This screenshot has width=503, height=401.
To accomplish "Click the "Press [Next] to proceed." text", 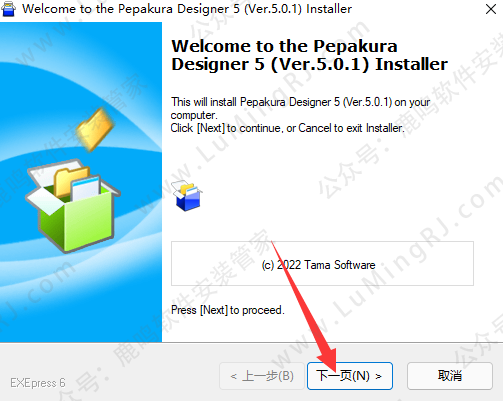I will [x=228, y=310].
